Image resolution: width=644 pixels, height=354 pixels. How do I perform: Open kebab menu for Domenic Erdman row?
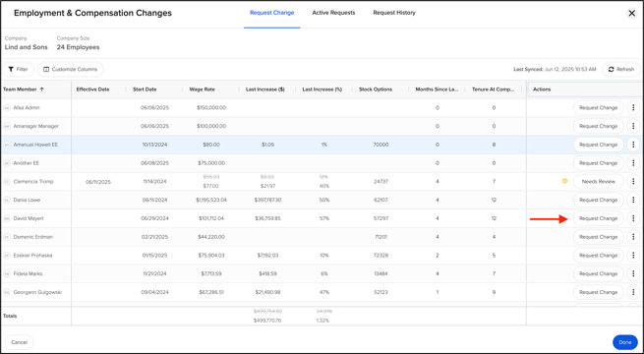coord(633,237)
